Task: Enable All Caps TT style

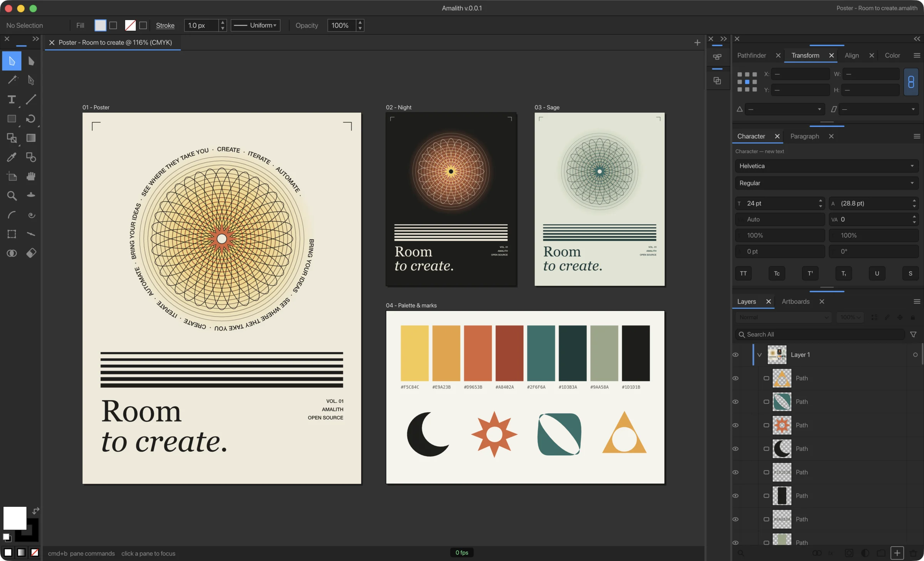Action: 743,274
